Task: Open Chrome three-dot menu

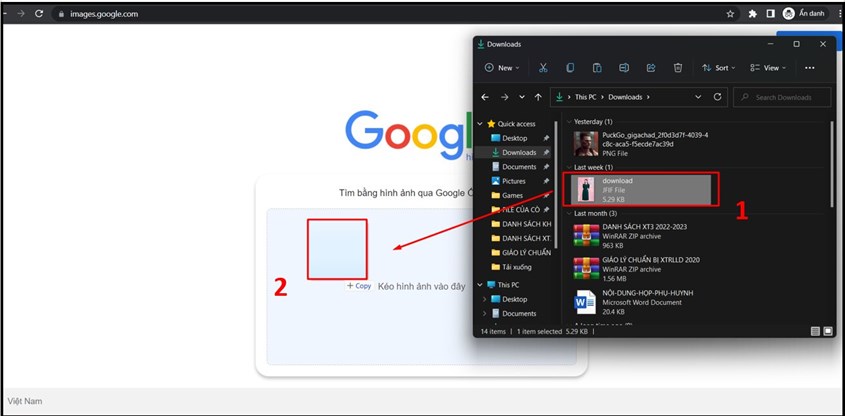Action: point(840,14)
